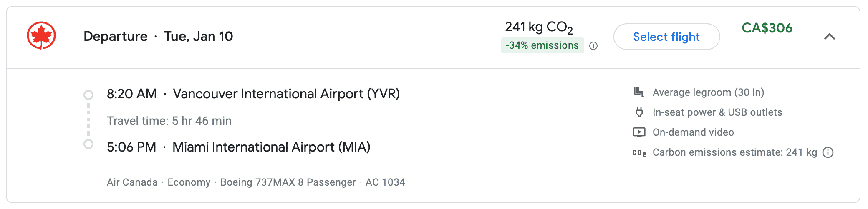868x209 pixels.
Task: Click the on-demand video screen icon
Action: [x=639, y=132]
